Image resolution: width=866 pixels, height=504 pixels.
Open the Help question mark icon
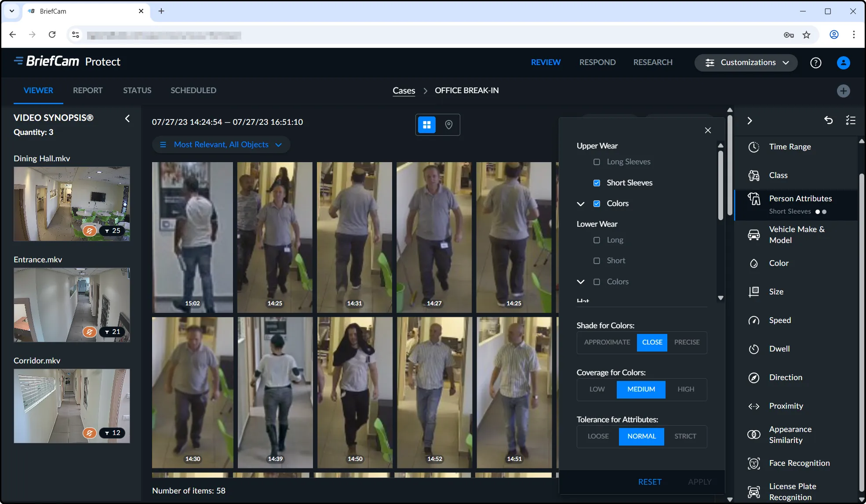(815, 63)
